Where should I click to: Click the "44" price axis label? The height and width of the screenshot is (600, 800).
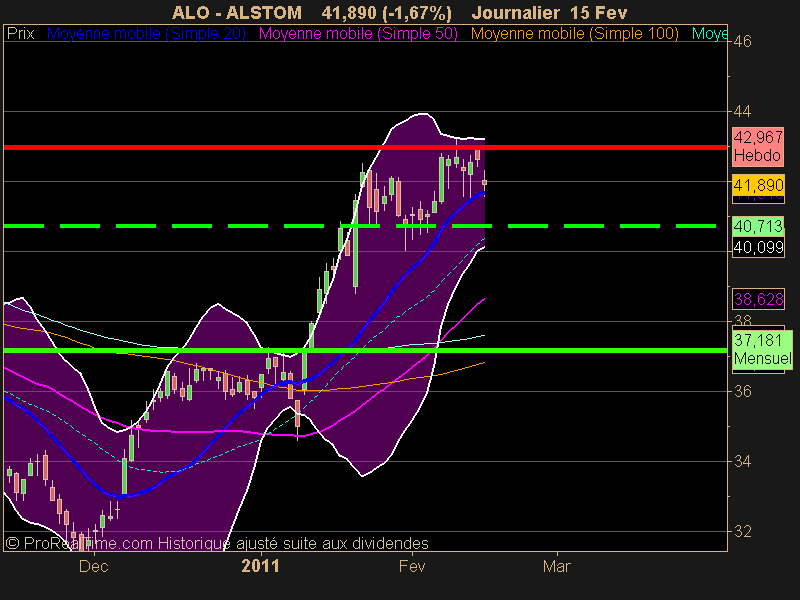pos(742,111)
